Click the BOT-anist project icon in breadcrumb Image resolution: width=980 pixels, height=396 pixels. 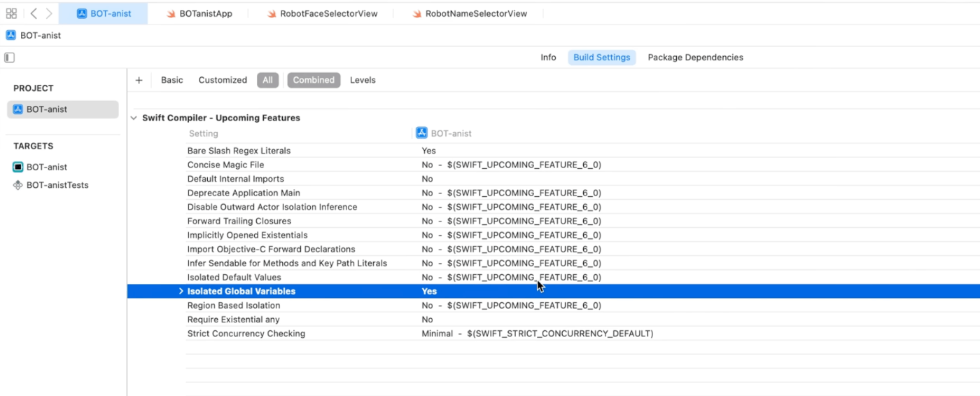(x=10, y=35)
